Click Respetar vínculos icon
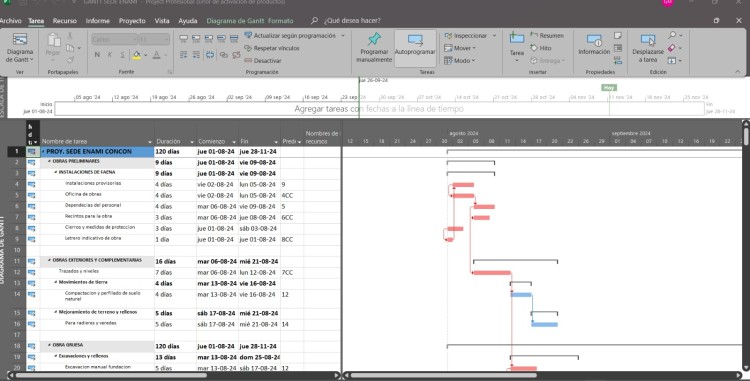The image size is (750, 381). coord(248,48)
